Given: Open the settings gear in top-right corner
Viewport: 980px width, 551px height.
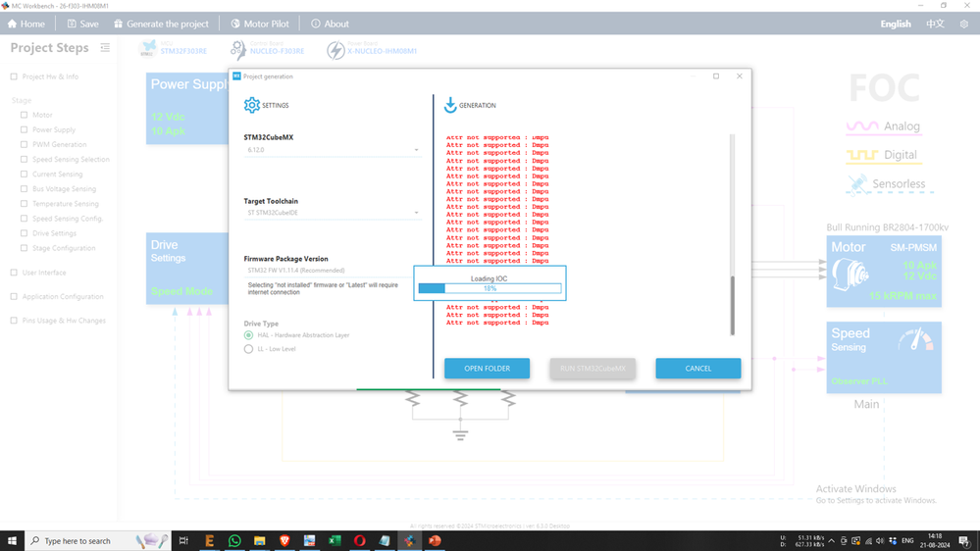Looking at the screenshot, I should click(963, 24).
